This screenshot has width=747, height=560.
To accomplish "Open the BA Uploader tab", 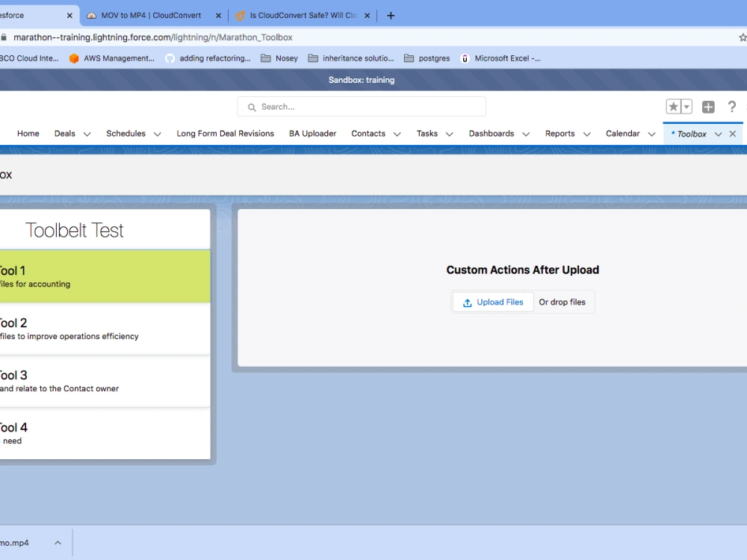I will [312, 134].
